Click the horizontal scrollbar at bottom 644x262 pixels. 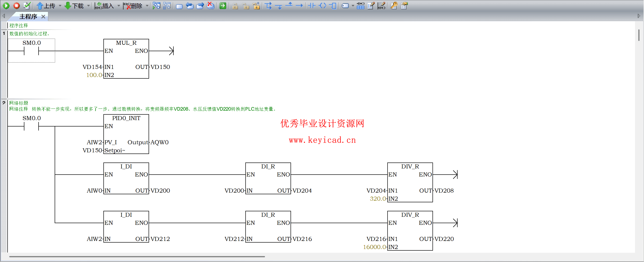coord(137,257)
